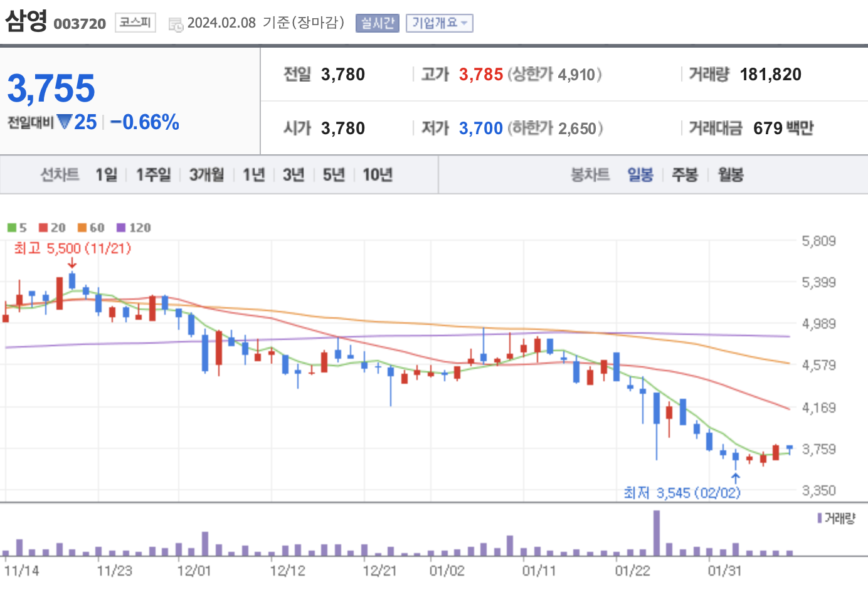Viewport: 868px width, 602px height.
Task: Click the 5,809 price axis label
Action: (x=818, y=241)
